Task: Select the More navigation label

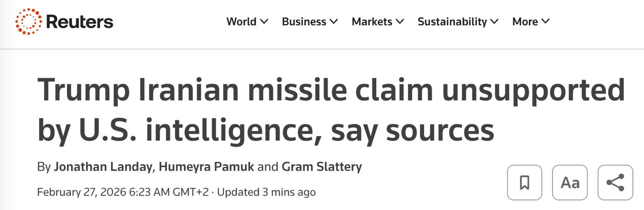Action: (x=525, y=22)
